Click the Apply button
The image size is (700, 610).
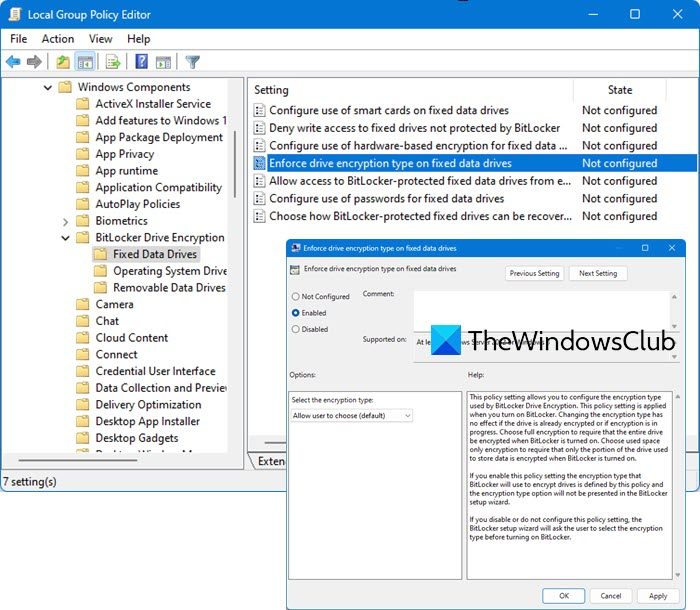pyautogui.click(x=658, y=596)
